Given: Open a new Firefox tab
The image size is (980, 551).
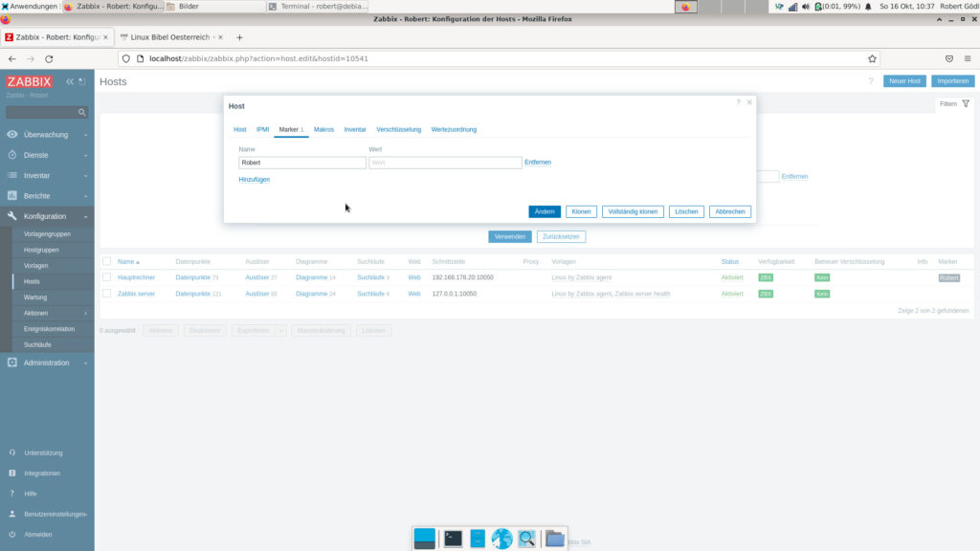Looking at the screenshot, I should (x=239, y=37).
